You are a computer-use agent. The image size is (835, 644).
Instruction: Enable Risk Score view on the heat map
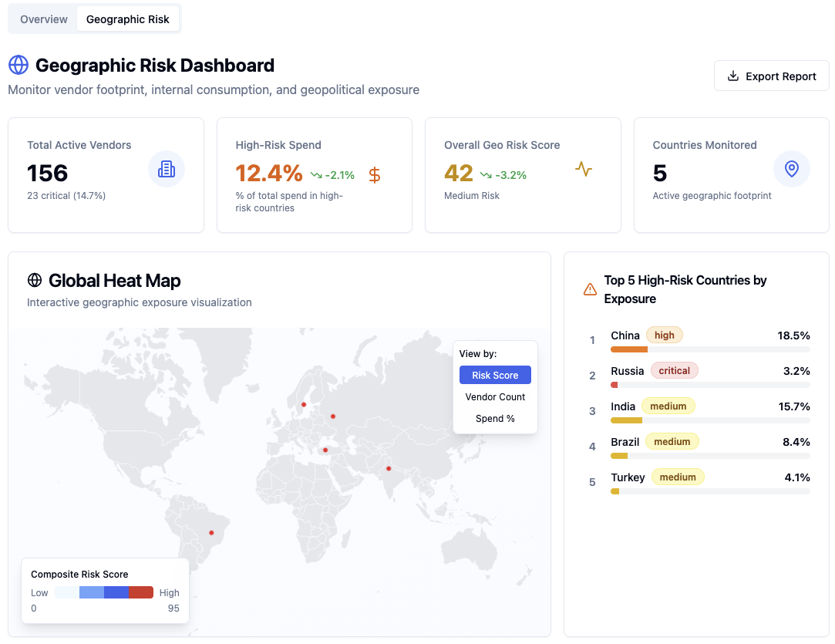pyautogui.click(x=494, y=374)
